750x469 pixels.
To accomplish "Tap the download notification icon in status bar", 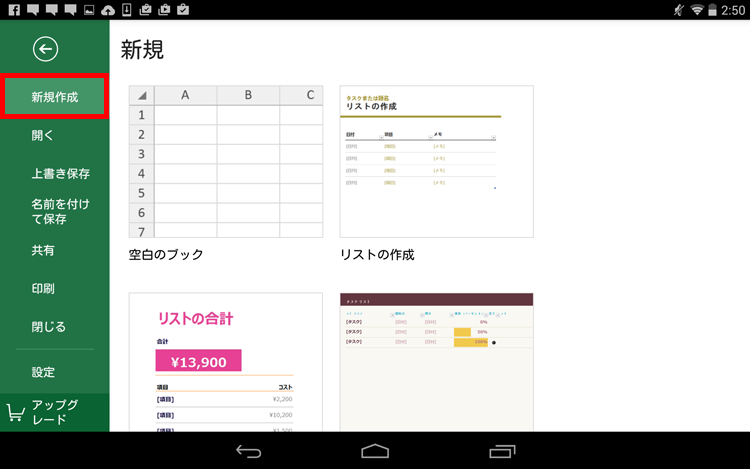I will pyautogui.click(x=127, y=10).
